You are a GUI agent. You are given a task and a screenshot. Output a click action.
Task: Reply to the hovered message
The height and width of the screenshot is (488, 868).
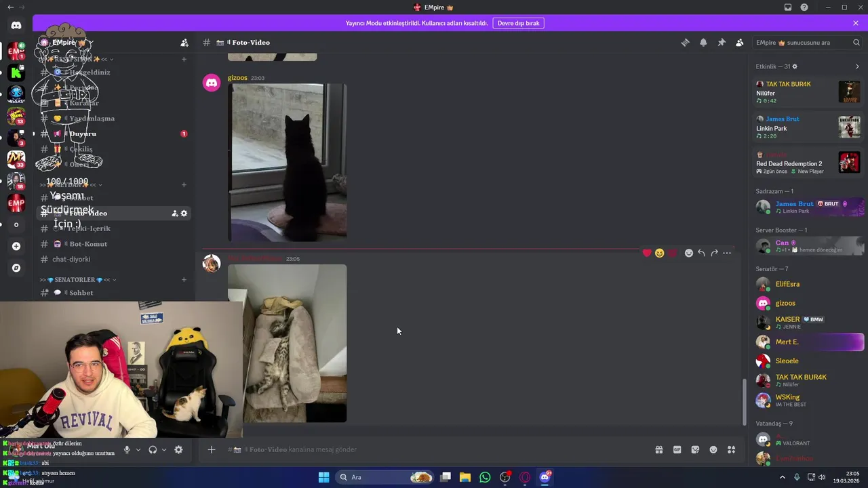point(701,253)
